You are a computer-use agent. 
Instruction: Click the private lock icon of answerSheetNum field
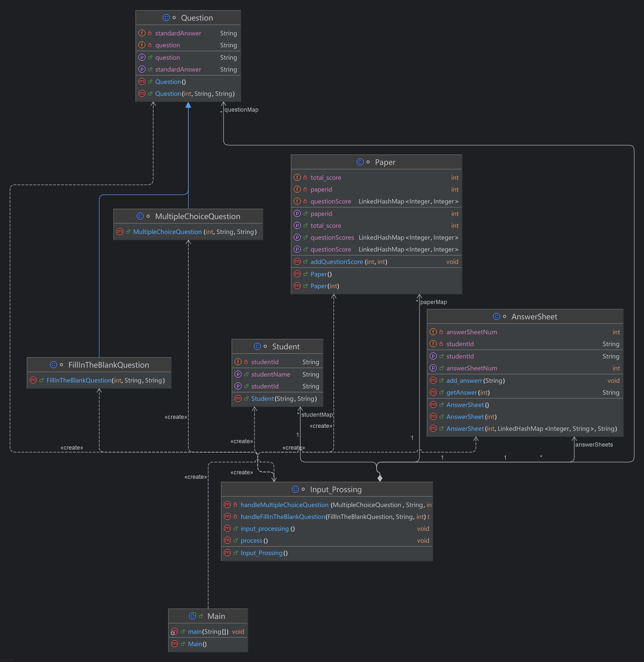[441, 332]
